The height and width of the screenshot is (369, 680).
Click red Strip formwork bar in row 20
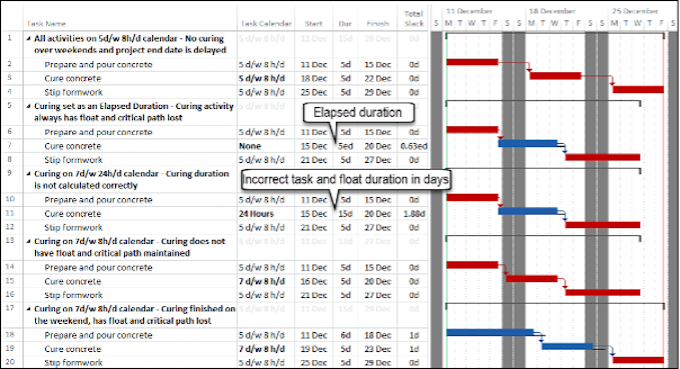(638, 360)
